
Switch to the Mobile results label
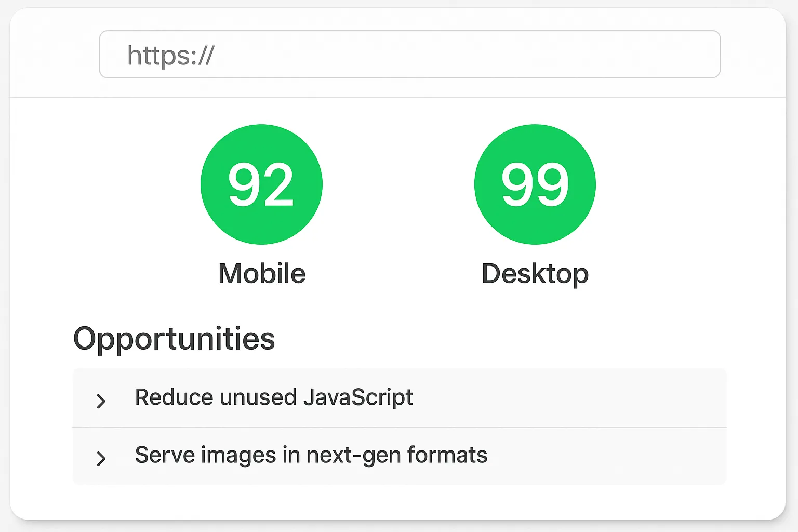pos(262,273)
